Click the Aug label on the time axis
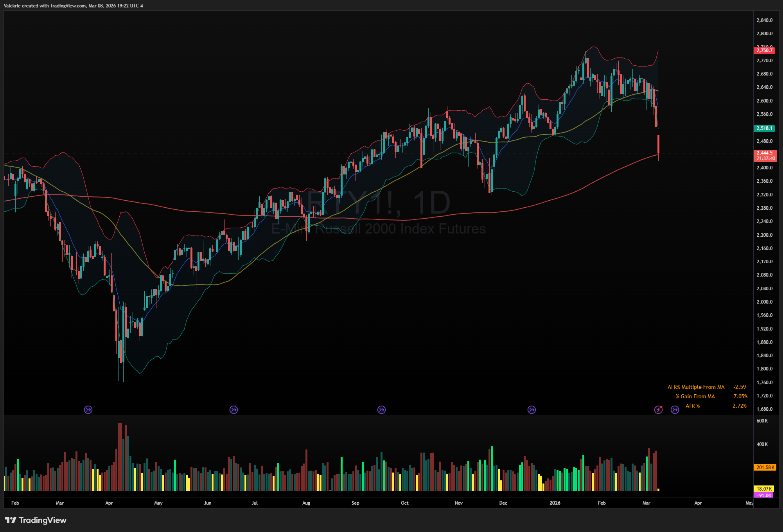The height and width of the screenshot is (532, 783). coord(306,503)
